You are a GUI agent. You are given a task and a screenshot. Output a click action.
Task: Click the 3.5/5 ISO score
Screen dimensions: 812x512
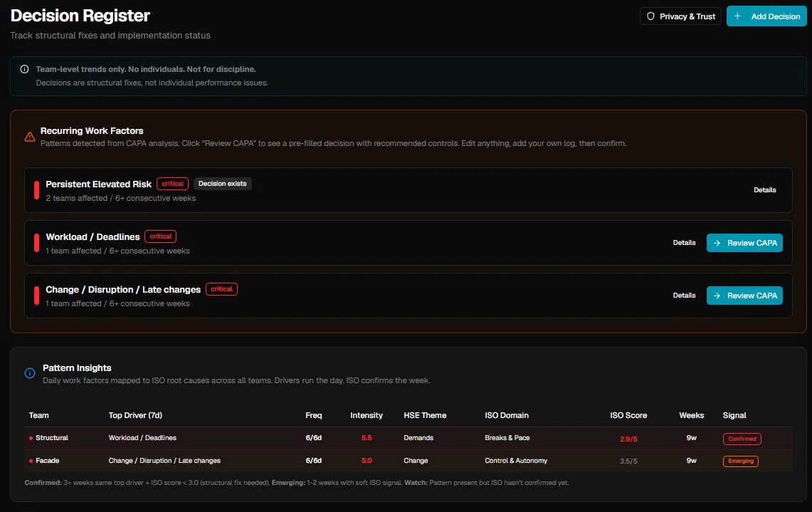click(x=628, y=461)
